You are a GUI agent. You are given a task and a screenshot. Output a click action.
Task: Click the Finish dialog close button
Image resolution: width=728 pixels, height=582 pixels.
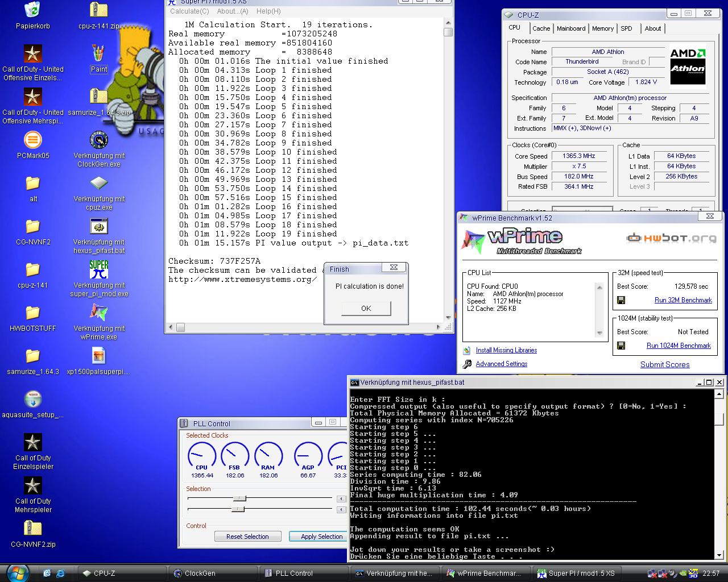[394, 267]
